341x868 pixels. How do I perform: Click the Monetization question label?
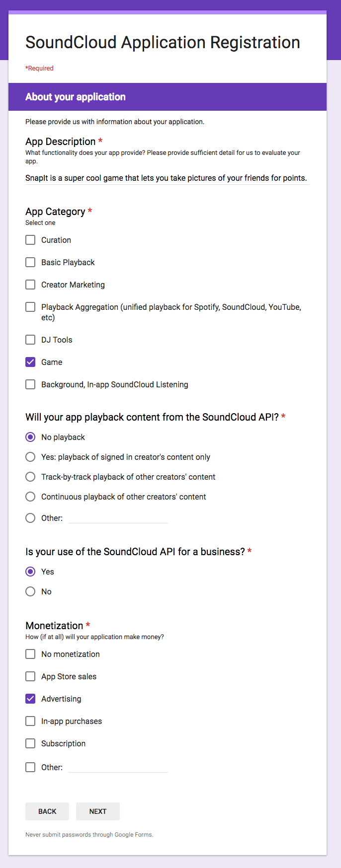(58, 626)
